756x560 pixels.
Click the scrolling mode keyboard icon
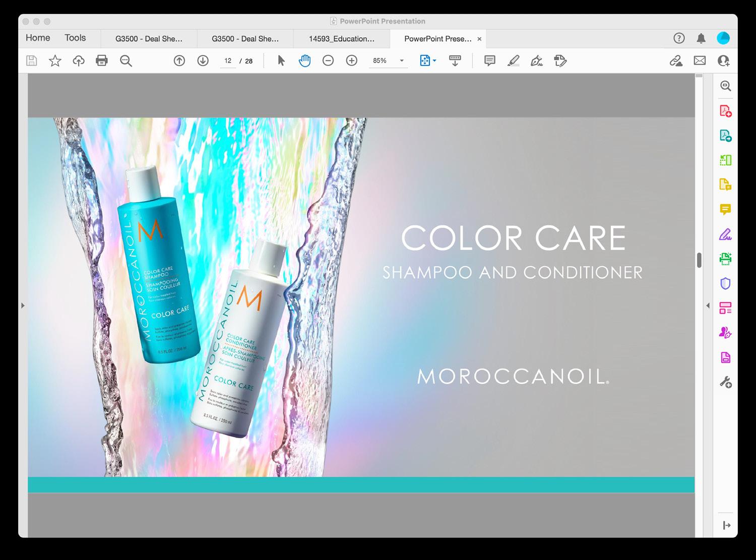pos(455,61)
